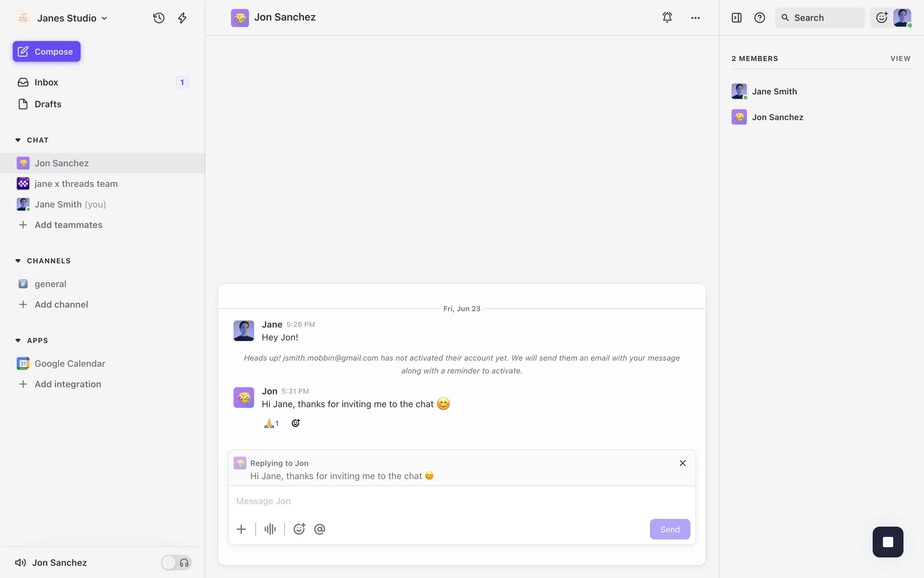Open the Inbox
Image resolution: width=924 pixels, height=578 pixels.
[x=46, y=82]
